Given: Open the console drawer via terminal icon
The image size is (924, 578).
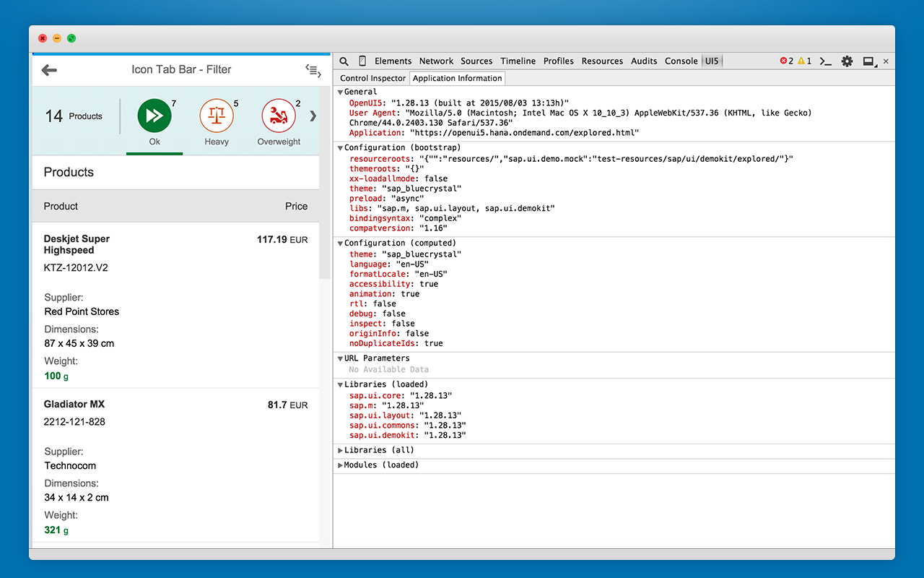Looking at the screenshot, I should [825, 61].
